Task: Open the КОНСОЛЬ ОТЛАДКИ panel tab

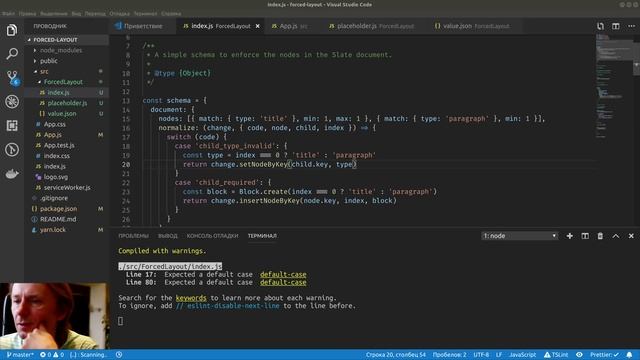Action: 212,236
